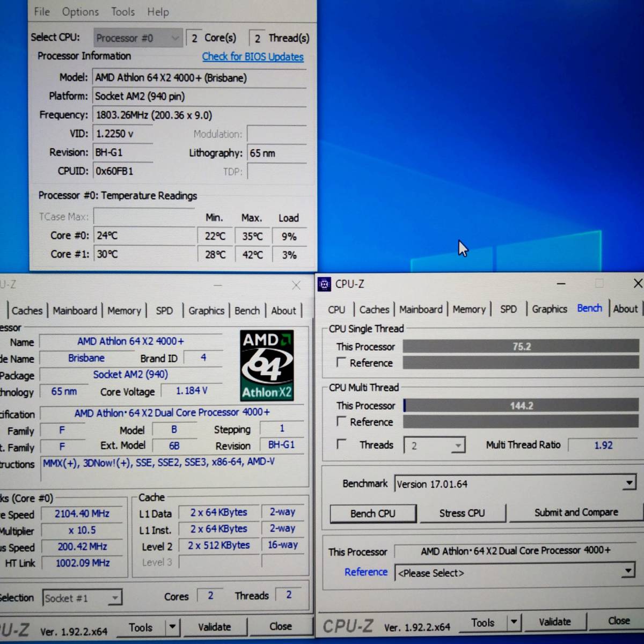
Task: Click the VID value 1.2250 v
Action: point(123,134)
